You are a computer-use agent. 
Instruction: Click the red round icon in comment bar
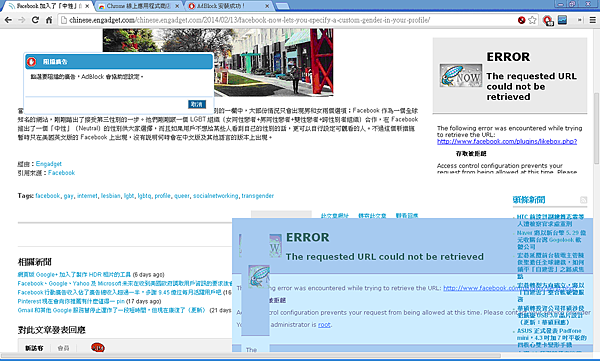click(98, 348)
